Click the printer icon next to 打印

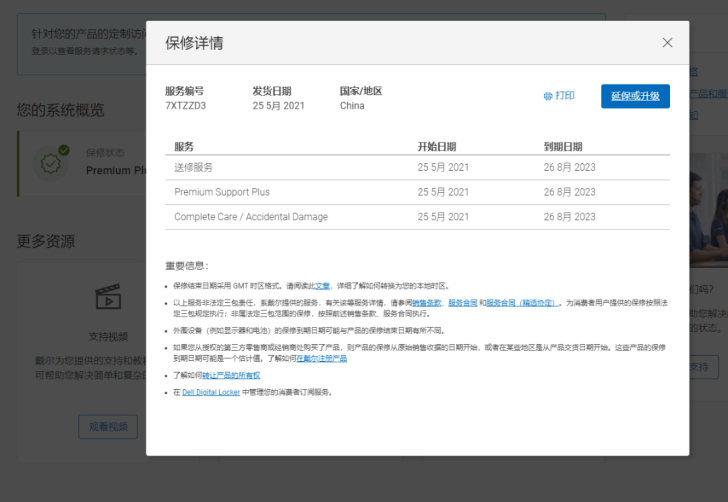click(548, 96)
